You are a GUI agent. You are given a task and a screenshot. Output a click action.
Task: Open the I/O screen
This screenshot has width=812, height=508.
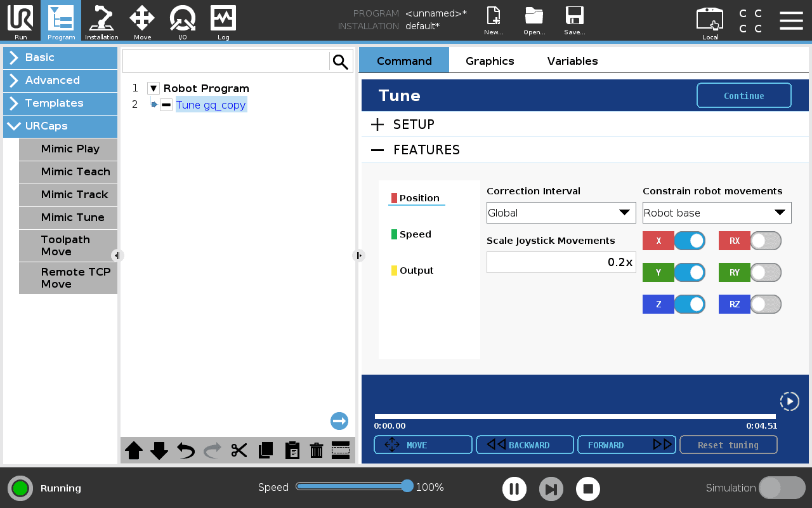tap(182, 21)
